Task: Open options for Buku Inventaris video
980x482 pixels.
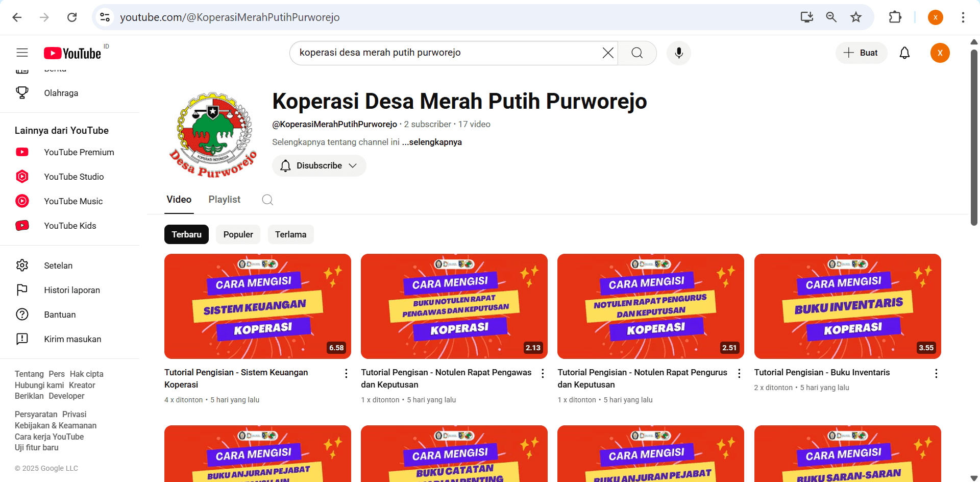Action: (936, 373)
